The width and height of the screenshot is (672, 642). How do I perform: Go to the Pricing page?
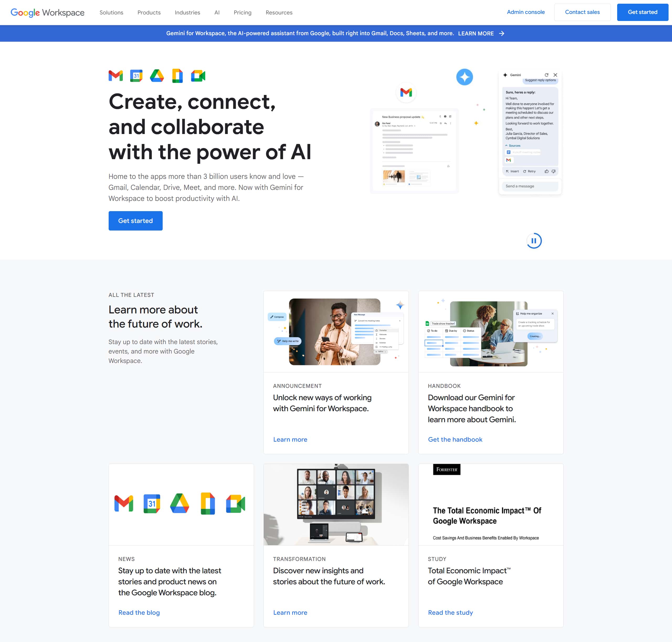[242, 12]
